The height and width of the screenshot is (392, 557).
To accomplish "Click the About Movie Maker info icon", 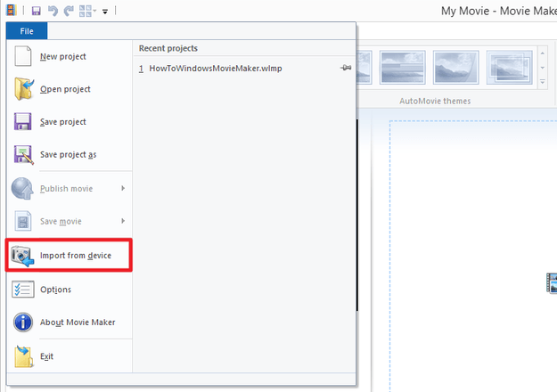I will (x=23, y=322).
